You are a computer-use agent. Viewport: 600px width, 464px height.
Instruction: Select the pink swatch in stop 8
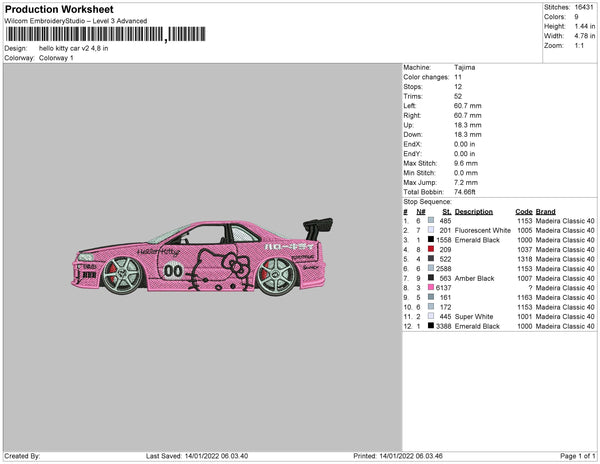click(x=431, y=288)
